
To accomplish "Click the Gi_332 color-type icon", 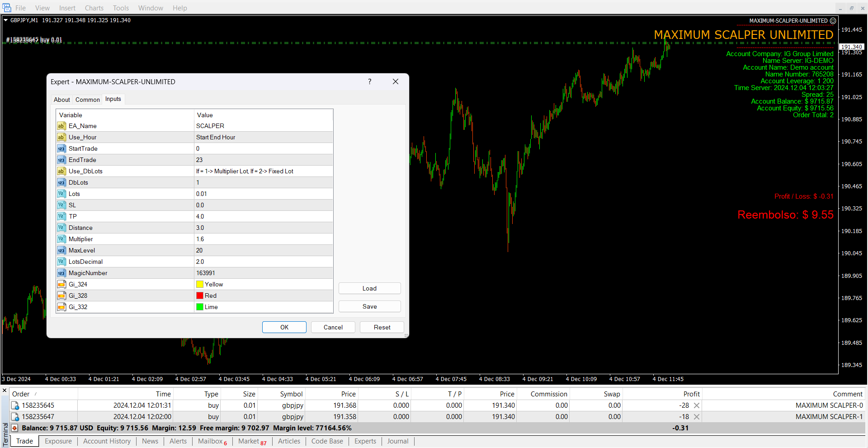I will (x=61, y=307).
